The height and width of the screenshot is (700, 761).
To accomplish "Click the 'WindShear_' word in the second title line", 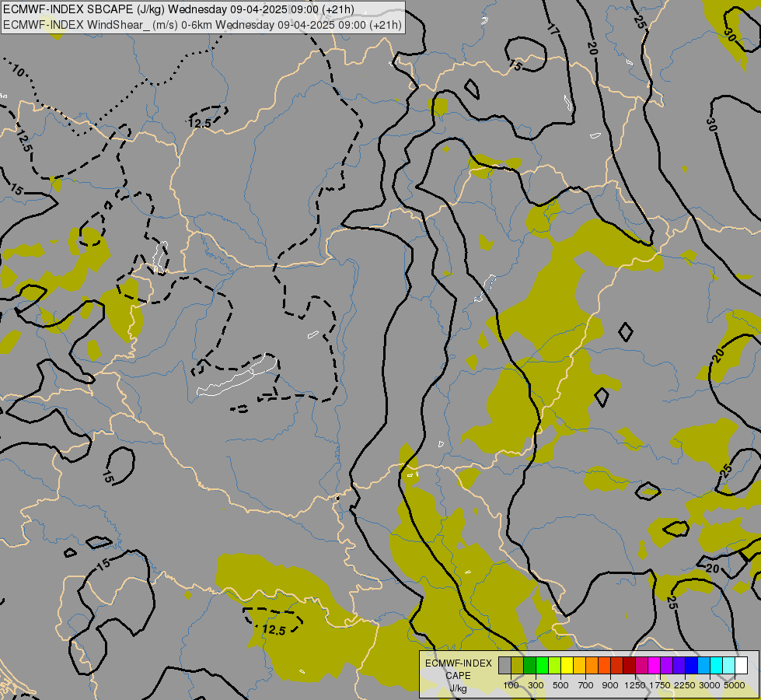I will tap(118, 25).
